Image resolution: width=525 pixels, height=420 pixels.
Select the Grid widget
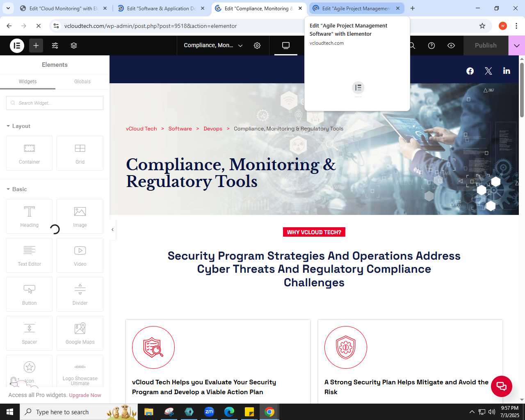click(80, 153)
